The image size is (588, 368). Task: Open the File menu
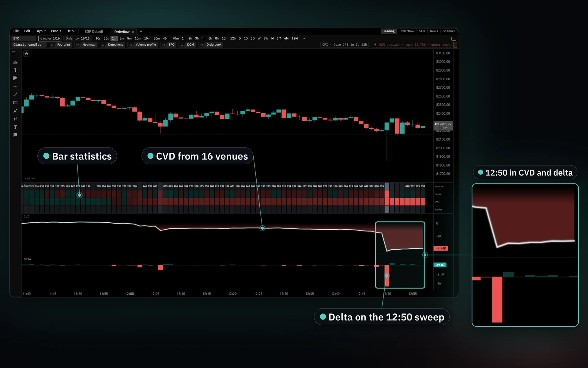point(16,31)
